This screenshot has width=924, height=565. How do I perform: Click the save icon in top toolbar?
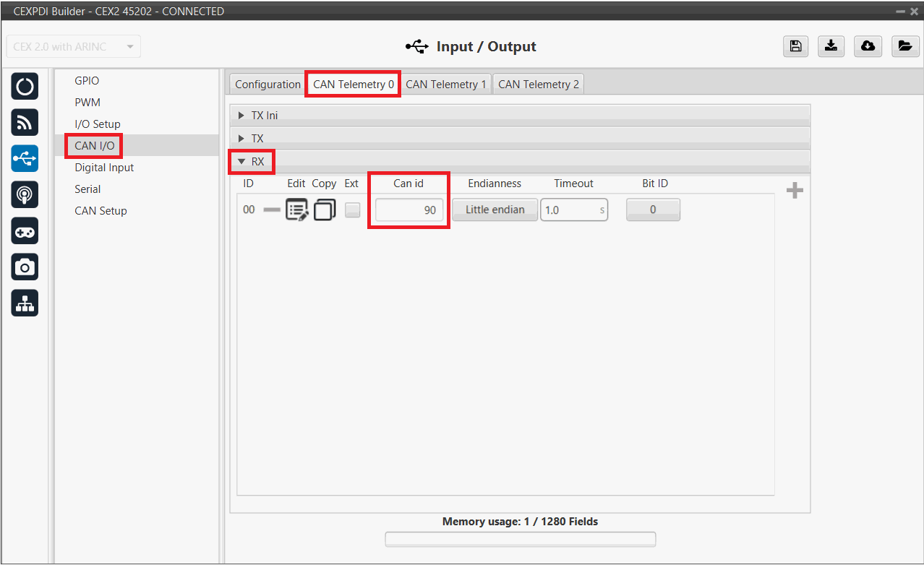point(795,46)
